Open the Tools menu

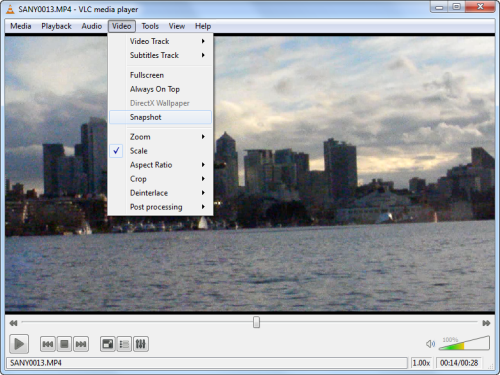coord(150,26)
